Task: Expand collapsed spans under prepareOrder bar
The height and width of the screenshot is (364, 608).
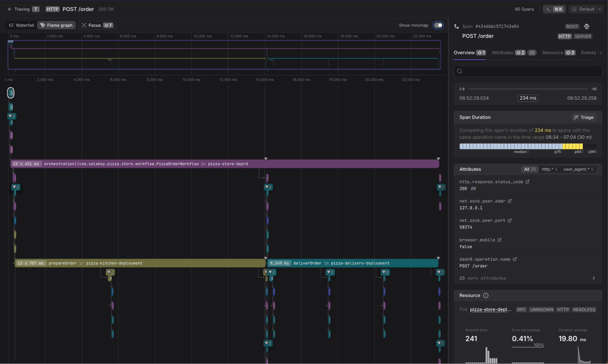Action: pyautogui.click(x=110, y=272)
